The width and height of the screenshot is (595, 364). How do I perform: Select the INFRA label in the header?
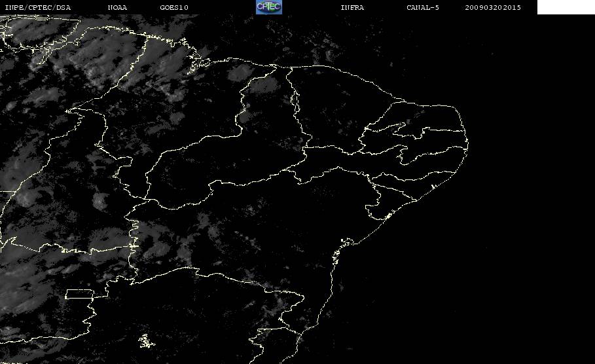(x=352, y=7)
